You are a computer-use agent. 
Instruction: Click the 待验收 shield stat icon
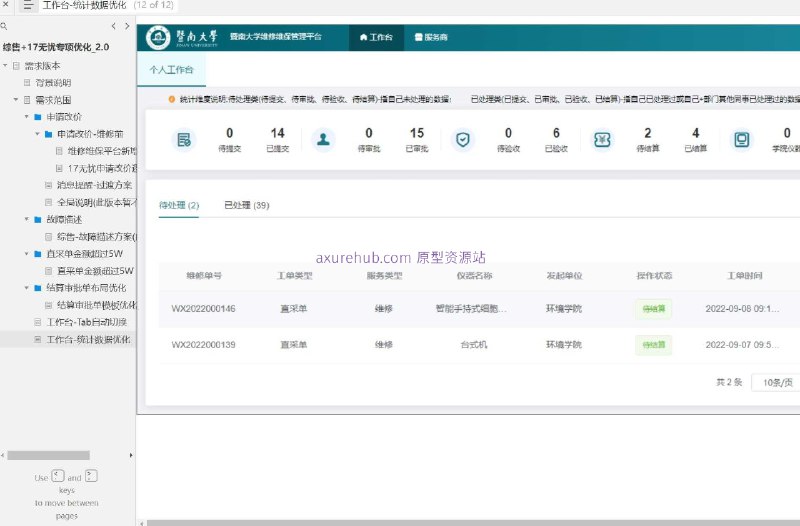[x=463, y=139]
